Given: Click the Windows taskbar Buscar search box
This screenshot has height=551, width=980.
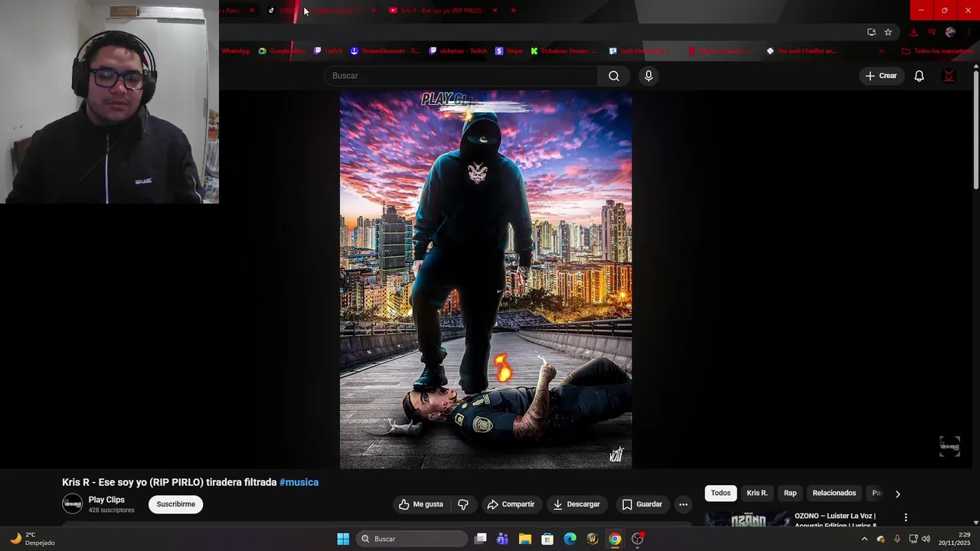Looking at the screenshot, I should coord(413,539).
